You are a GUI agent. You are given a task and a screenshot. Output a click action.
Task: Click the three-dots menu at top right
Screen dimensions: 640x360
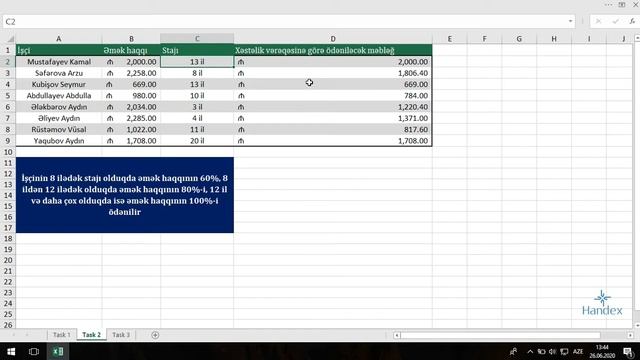(608, 4)
